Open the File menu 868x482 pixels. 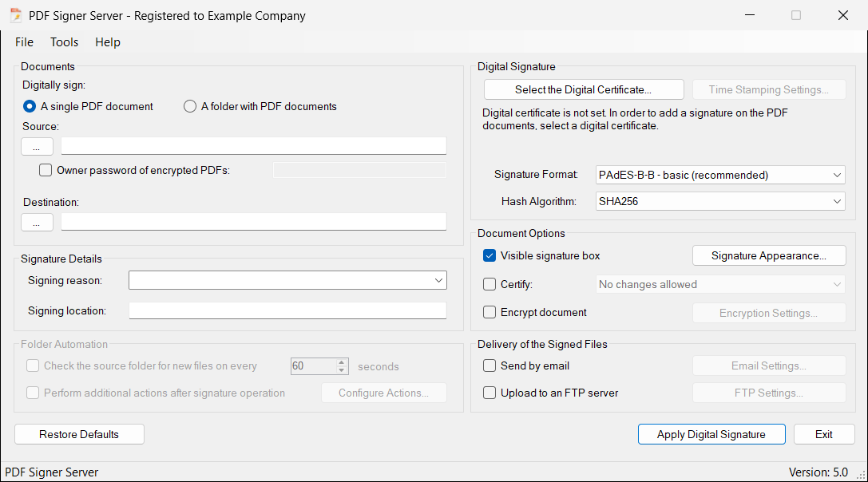(x=25, y=42)
